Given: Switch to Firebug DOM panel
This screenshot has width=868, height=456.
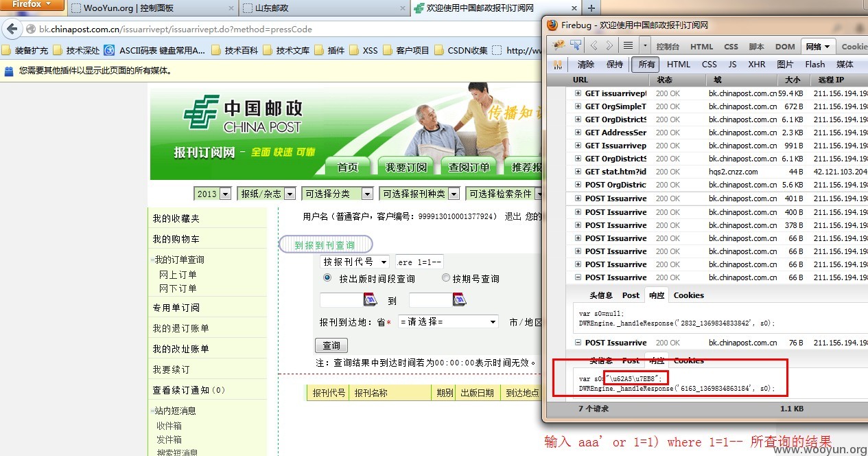Looking at the screenshot, I should click(x=785, y=47).
